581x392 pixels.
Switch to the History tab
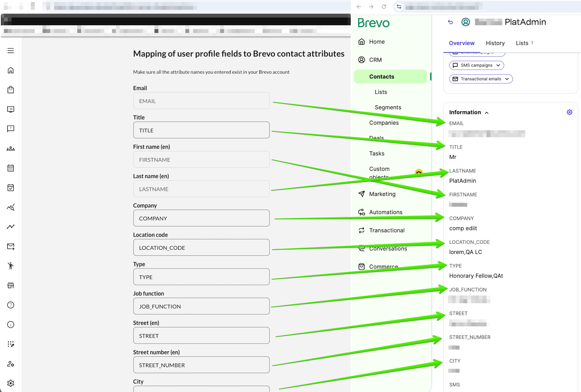[x=495, y=43]
